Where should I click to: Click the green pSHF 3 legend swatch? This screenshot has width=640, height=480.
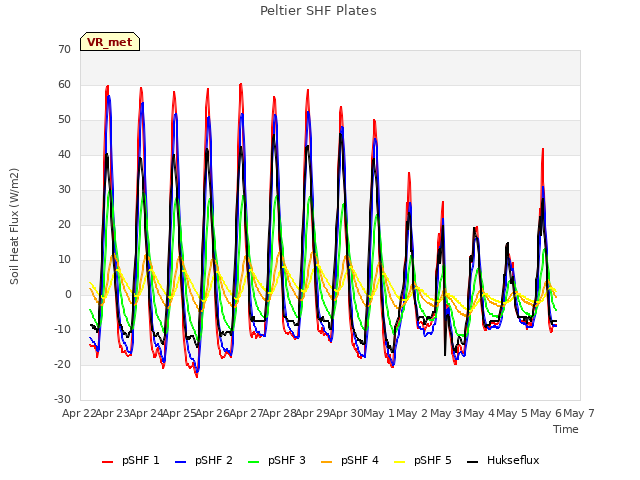253,462
